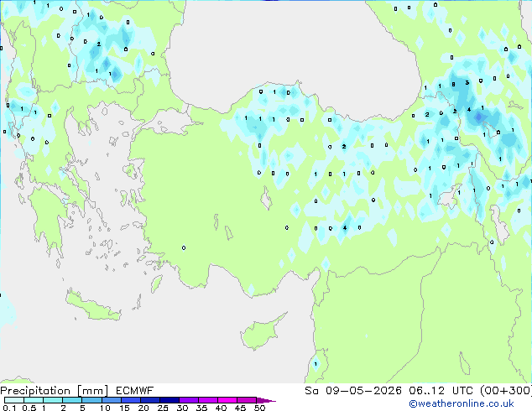This screenshot has width=532, height=411.
Task: Click the '40' legend scale label
Action: [x=221, y=408]
